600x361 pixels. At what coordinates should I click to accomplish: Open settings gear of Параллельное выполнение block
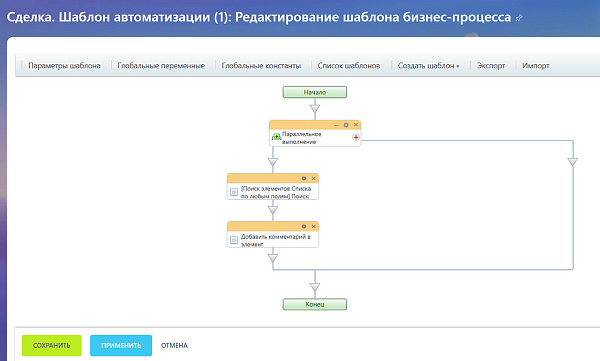point(346,125)
